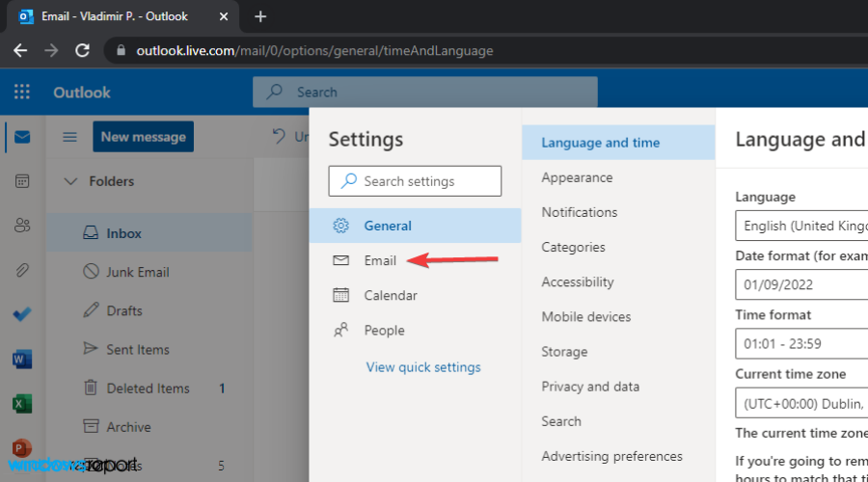The image size is (868, 482).
Task: Open the To Do checkmark icon
Action: pyautogui.click(x=22, y=314)
